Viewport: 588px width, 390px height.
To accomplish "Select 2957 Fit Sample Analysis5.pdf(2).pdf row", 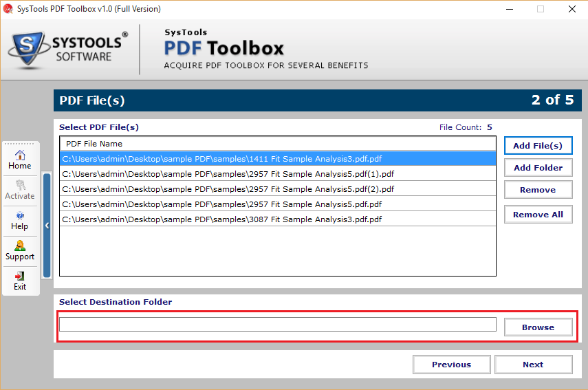I will 278,188.
